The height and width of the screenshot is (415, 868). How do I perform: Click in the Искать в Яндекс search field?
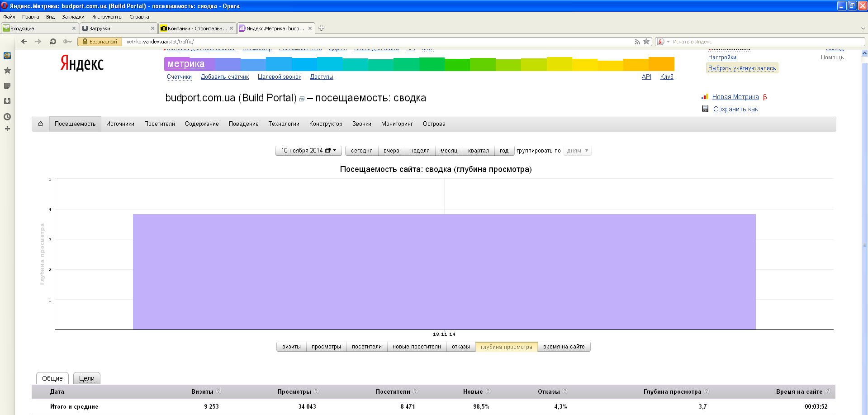[x=767, y=42]
